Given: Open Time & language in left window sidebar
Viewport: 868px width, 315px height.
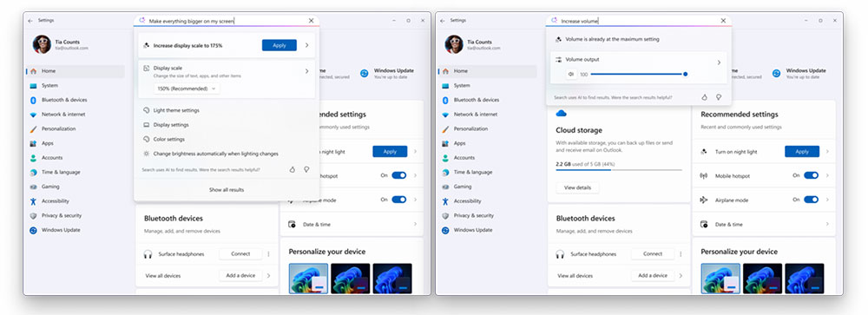Looking at the screenshot, I should tap(76, 172).
